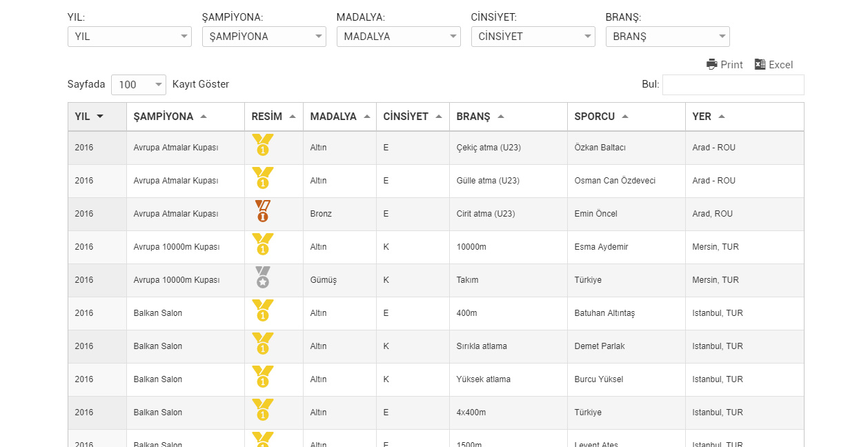The height and width of the screenshot is (447, 868).
Task: Click the gold medal icon for Demet Parlak
Action: [x=262, y=344]
